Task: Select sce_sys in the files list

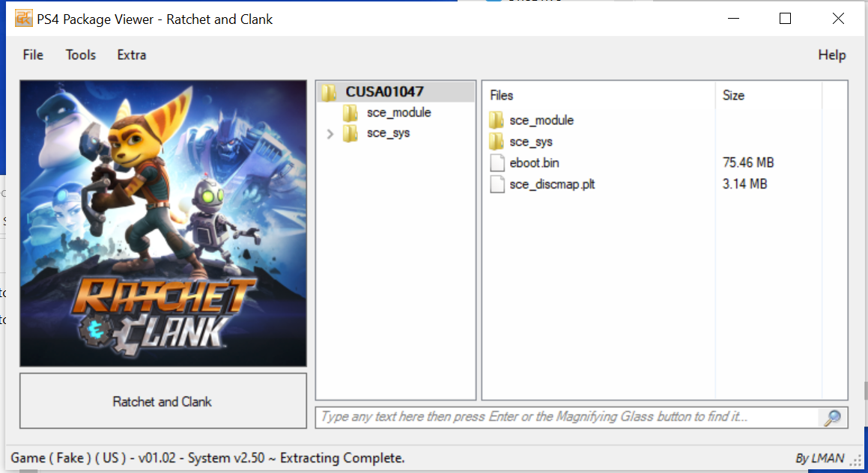Action: pos(531,141)
